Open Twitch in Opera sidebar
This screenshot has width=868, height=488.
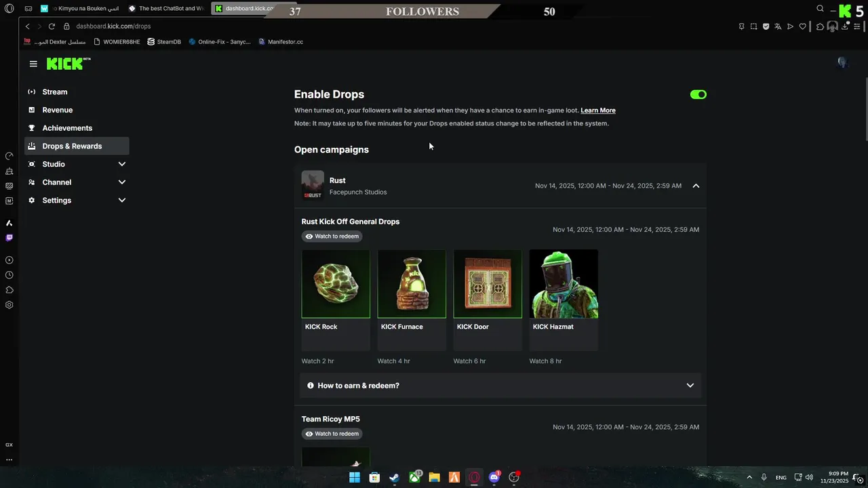click(9, 238)
